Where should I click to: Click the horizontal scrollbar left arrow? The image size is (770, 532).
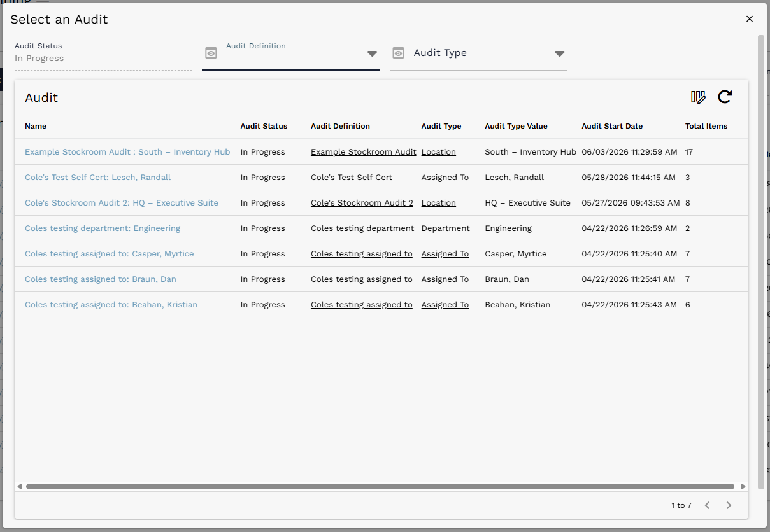pyautogui.click(x=20, y=487)
